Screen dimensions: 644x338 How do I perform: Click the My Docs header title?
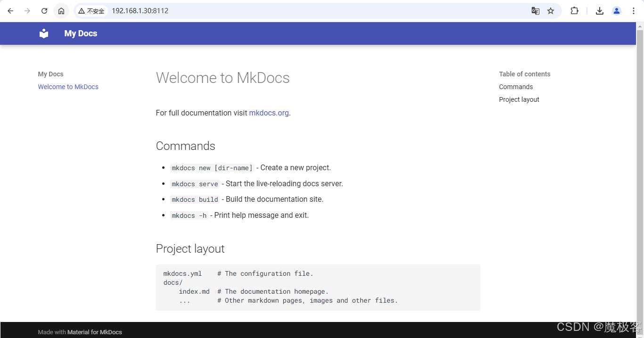(81, 33)
